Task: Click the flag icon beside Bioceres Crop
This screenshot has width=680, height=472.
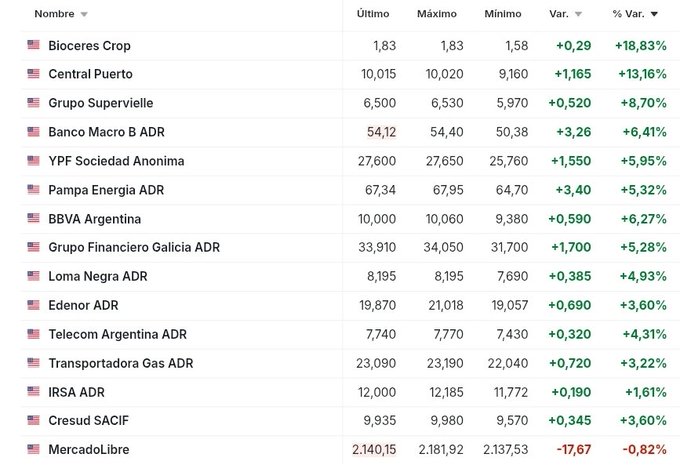Action: pyautogui.click(x=33, y=45)
